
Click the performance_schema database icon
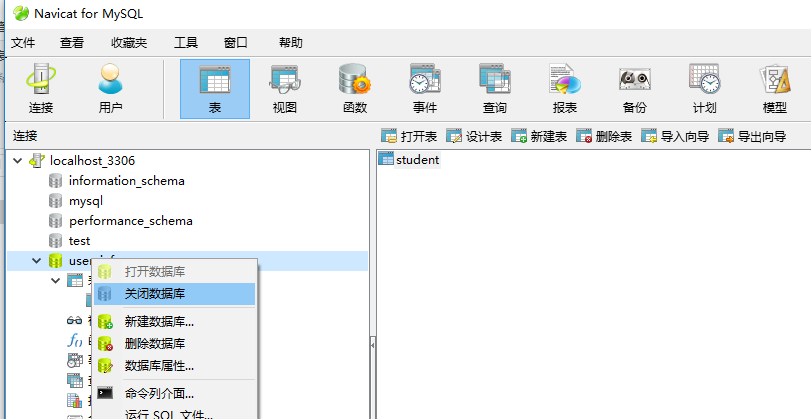(55, 221)
